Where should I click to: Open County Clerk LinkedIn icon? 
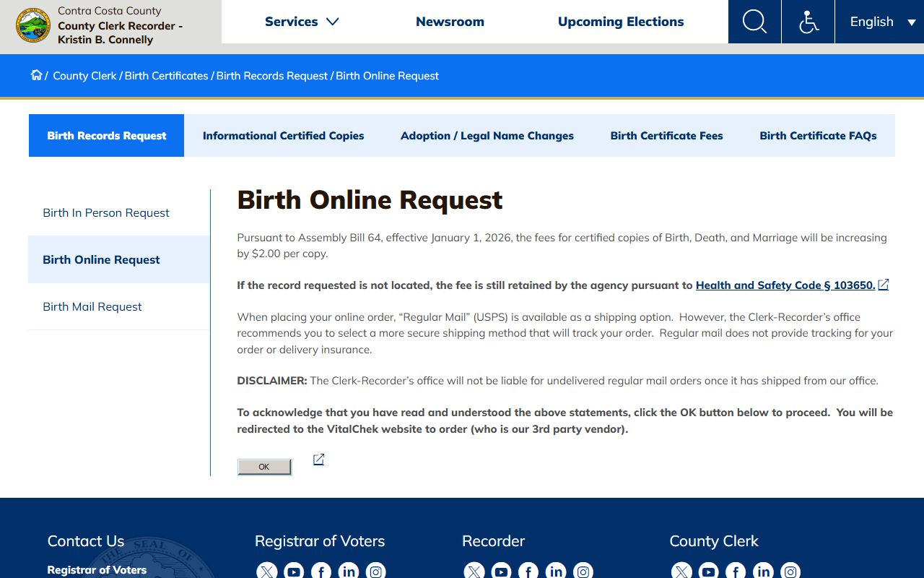click(x=763, y=571)
